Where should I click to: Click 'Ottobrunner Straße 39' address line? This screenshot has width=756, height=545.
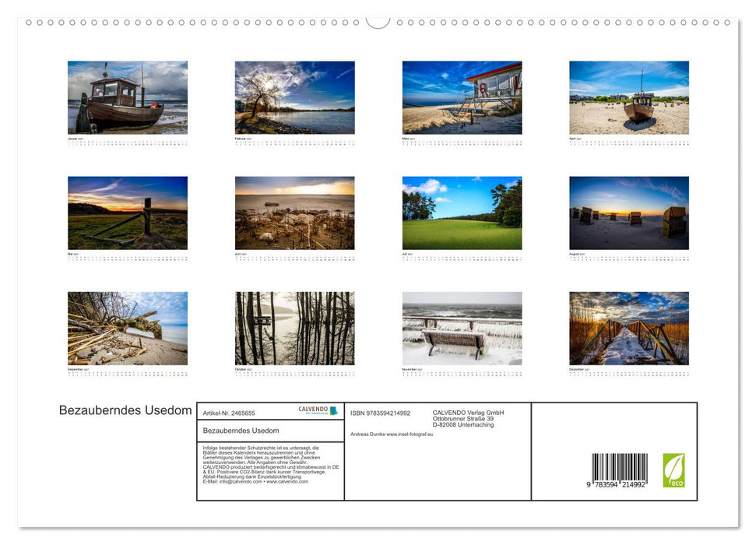[462, 419]
